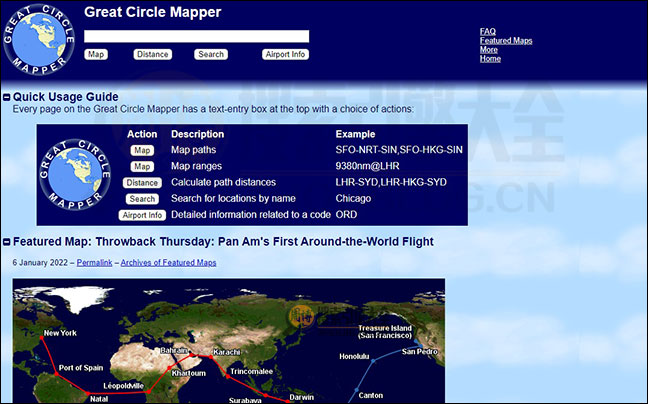648x404 pixels.
Task: Click the Distance button under the search box
Action: coord(152,55)
